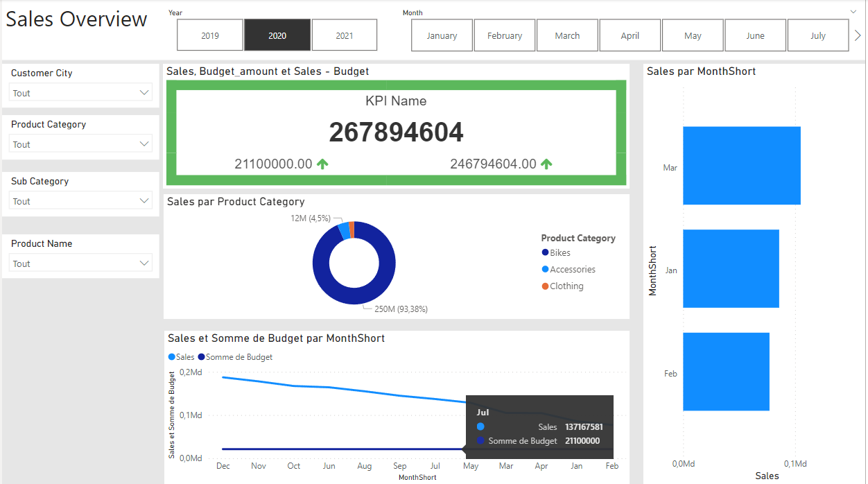This screenshot has height=484, width=868.
Task: Open the Customer City combo box
Action: 80,92
